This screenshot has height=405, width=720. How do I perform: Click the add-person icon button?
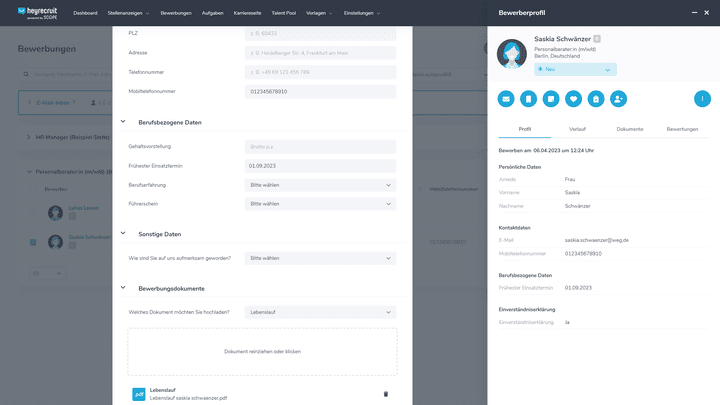pos(618,99)
